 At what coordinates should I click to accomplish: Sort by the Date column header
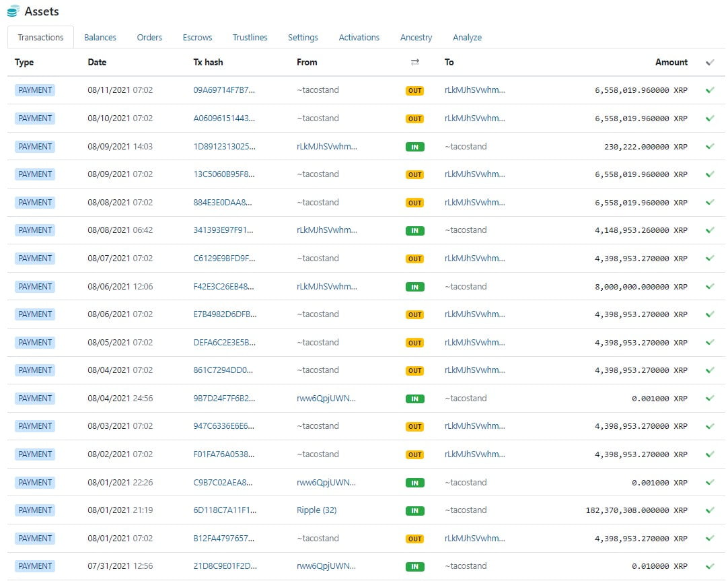click(x=97, y=62)
